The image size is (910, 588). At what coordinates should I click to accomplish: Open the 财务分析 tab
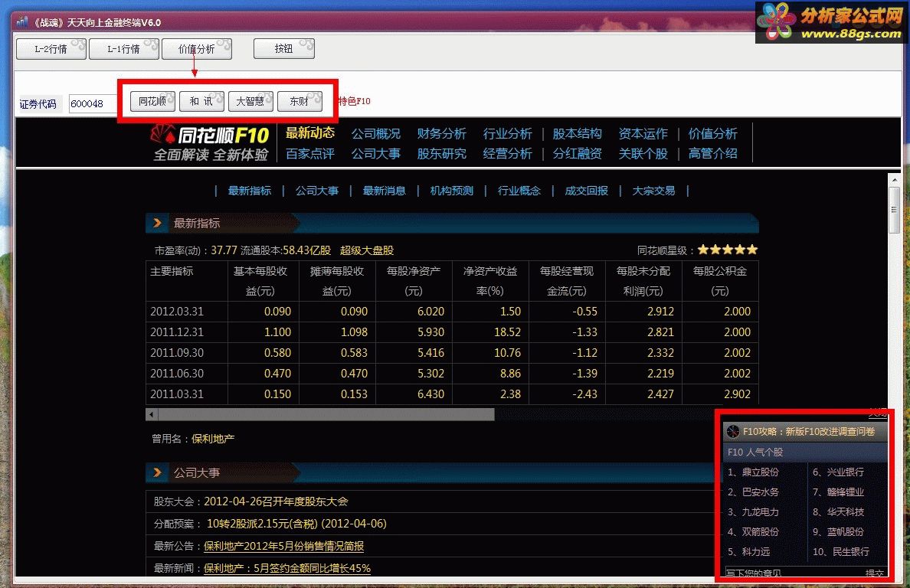click(441, 133)
